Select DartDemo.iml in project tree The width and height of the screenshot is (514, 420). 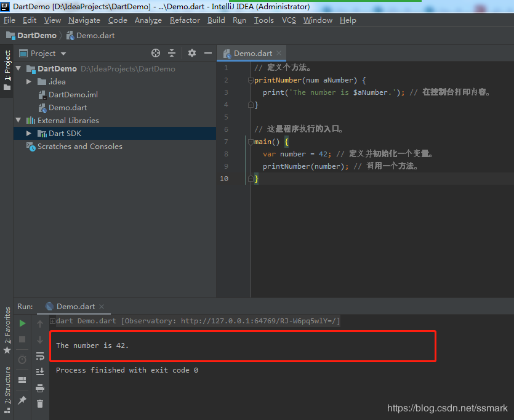click(x=73, y=95)
